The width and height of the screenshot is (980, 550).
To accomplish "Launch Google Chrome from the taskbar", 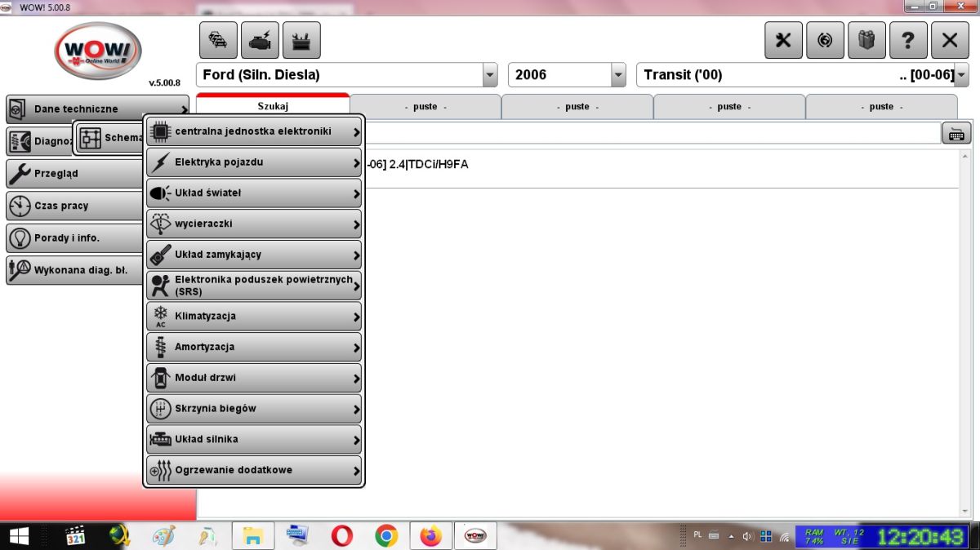I will coord(386,536).
